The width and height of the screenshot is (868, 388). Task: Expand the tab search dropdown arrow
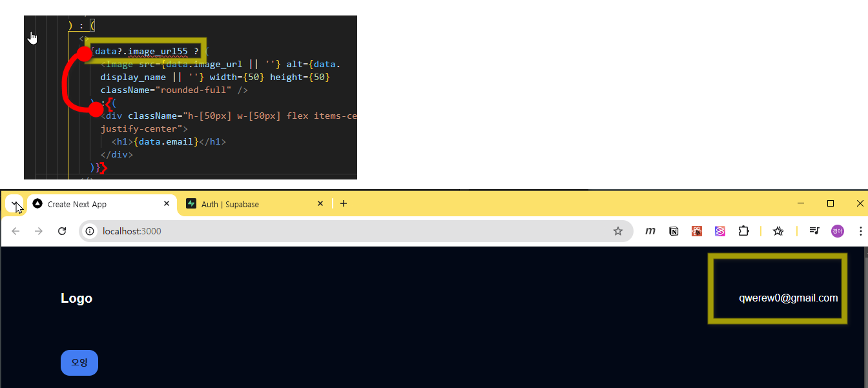14,204
